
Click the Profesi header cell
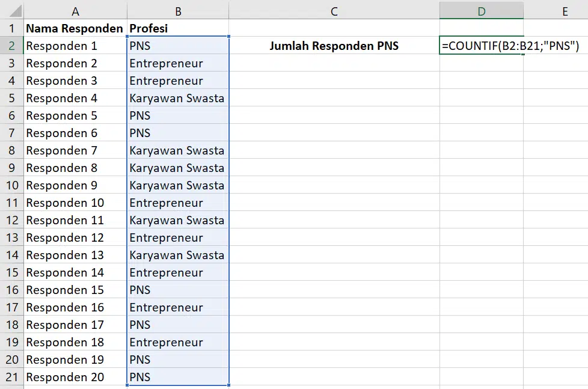pyautogui.click(x=178, y=28)
